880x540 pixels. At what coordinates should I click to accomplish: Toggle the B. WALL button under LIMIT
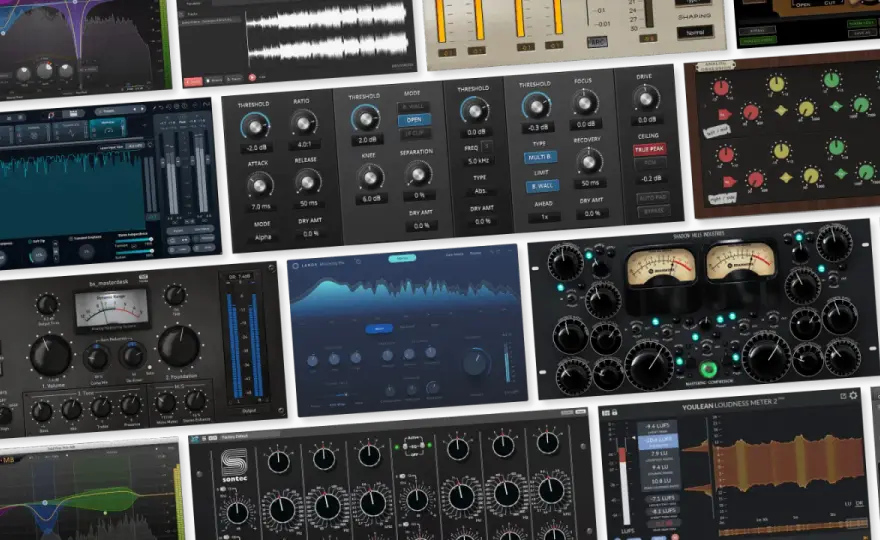click(x=542, y=186)
